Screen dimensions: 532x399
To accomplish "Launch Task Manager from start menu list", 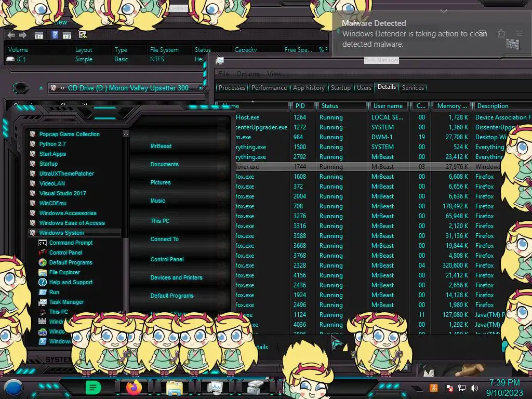I will pos(66,302).
